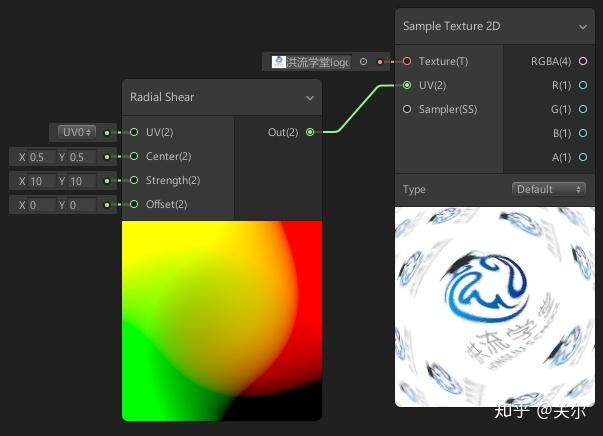Click the UV0 slot's green connector dot
Image resolution: width=603 pixels, height=436 pixels.
(x=107, y=133)
